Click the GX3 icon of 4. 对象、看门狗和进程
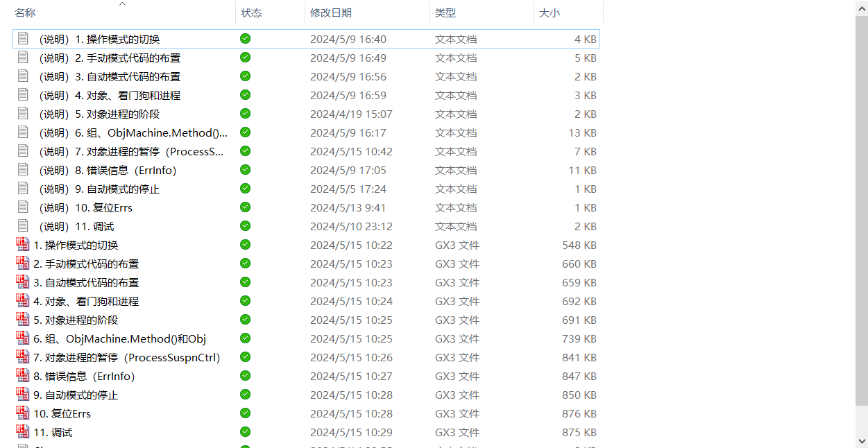Viewport: 868px width, 448px height. (x=22, y=300)
